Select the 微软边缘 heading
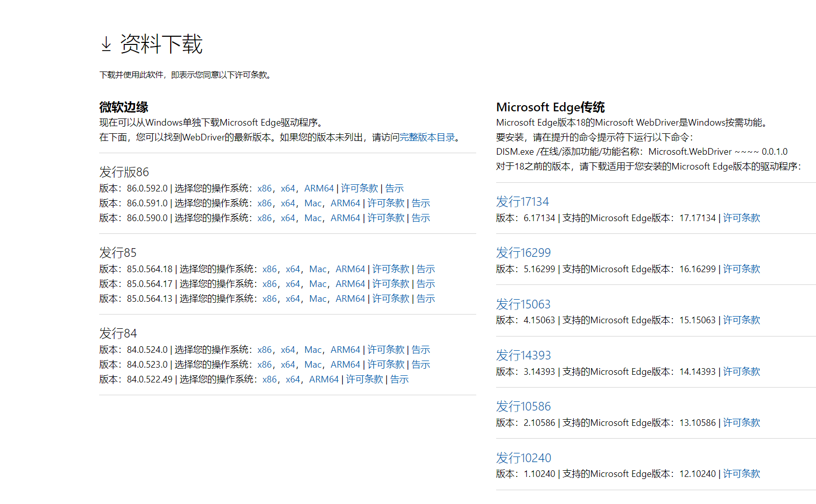This screenshot has height=504, width=816. [x=124, y=107]
